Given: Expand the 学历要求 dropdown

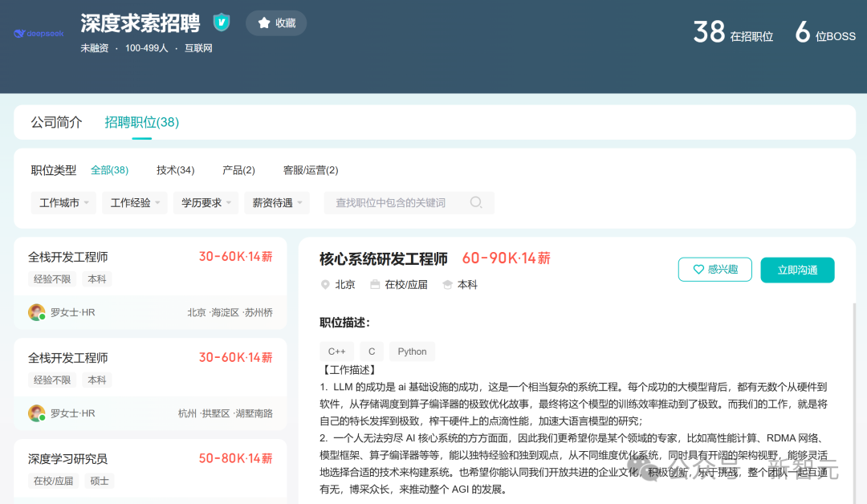Looking at the screenshot, I should point(206,203).
